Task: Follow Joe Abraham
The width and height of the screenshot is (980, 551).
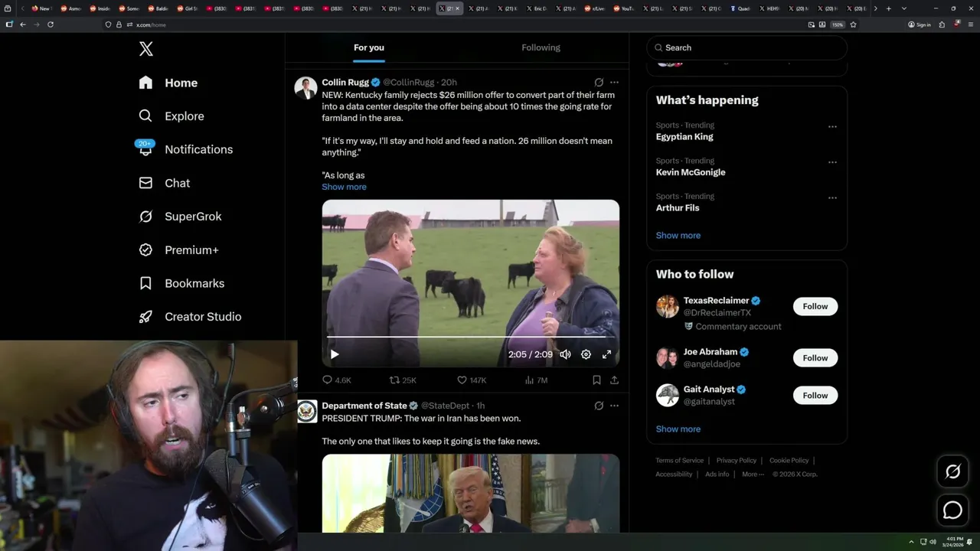Action: point(815,358)
